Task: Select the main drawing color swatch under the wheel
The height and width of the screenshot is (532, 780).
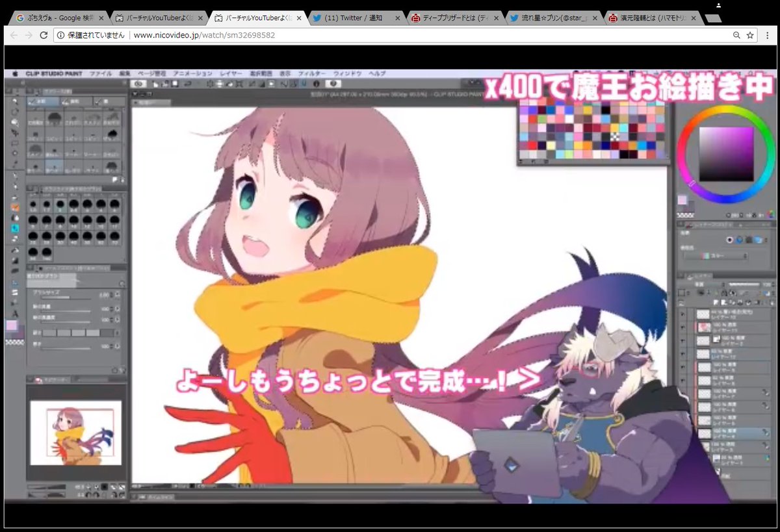Action: click(x=682, y=200)
